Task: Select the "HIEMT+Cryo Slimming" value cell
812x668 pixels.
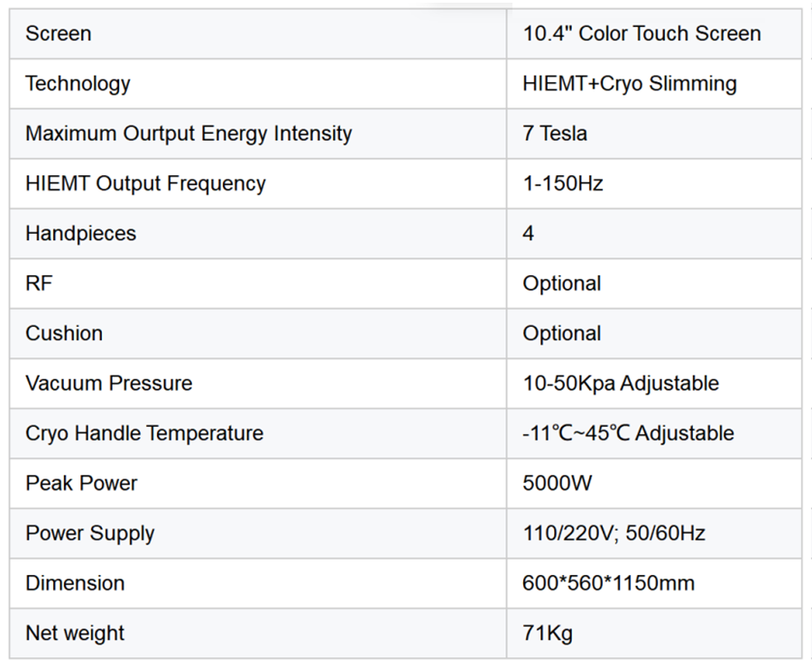Action: (629, 84)
